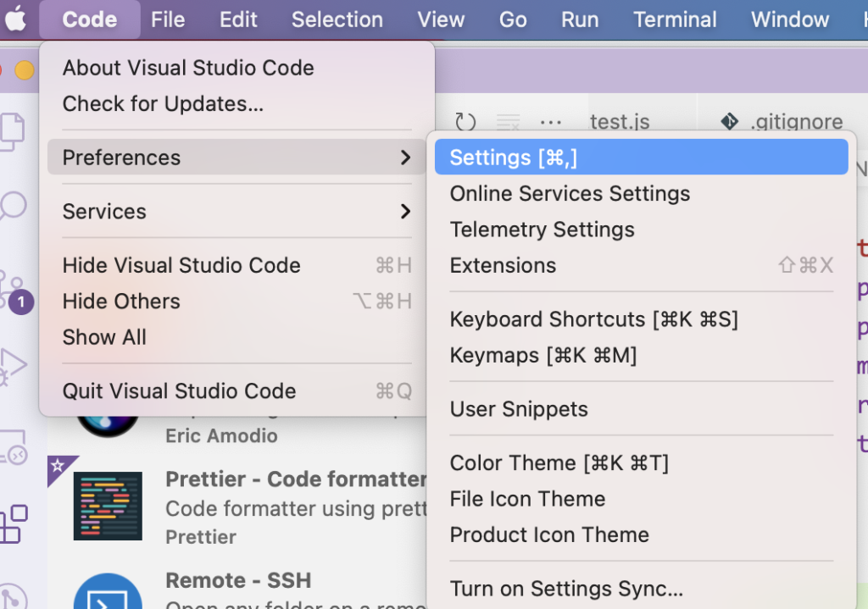Open Source Control with the 1 badge
This screenshot has width=868, height=609.
pos(15,291)
